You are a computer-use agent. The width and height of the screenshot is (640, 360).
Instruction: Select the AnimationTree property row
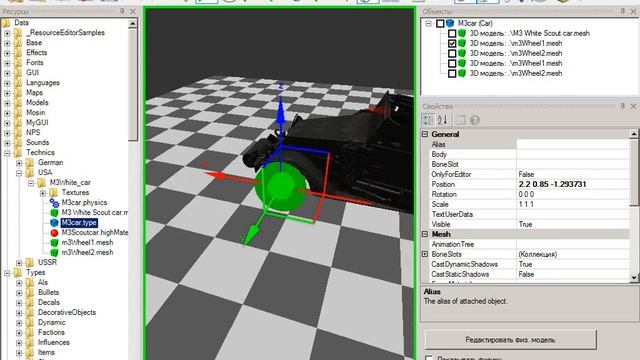tap(529, 244)
